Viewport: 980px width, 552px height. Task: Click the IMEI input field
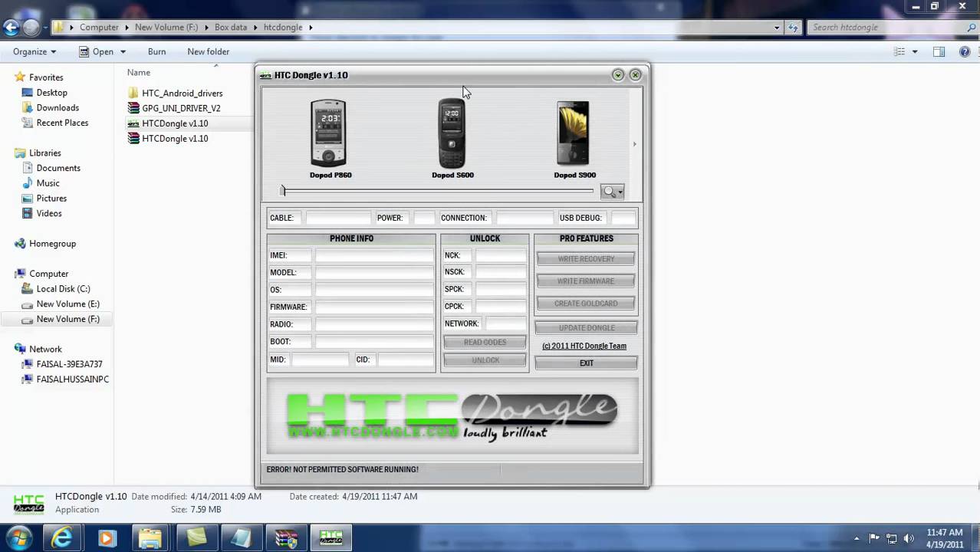[x=374, y=255]
